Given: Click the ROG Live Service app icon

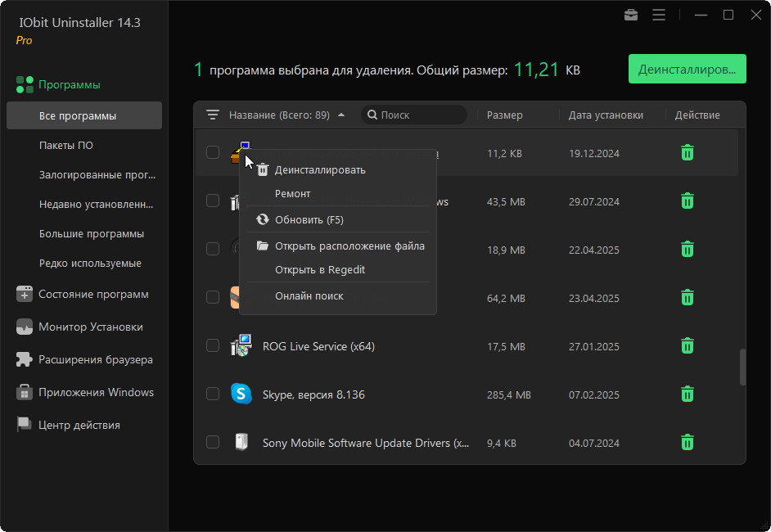Looking at the screenshot, I should [241, 345].
